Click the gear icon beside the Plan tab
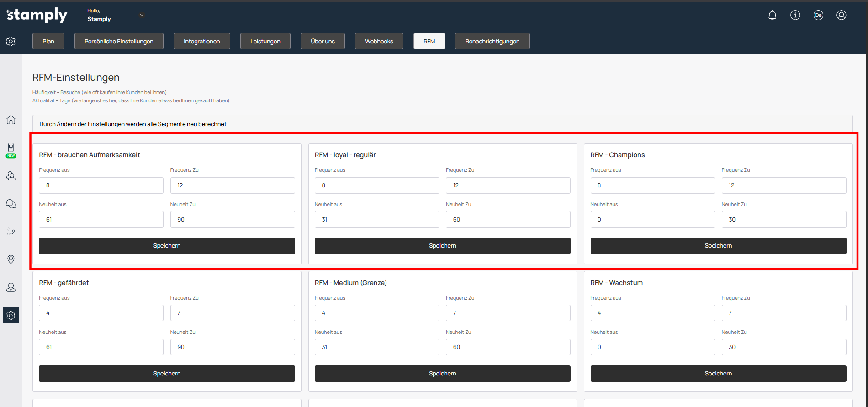The height and width of the screenshot is (407, 868). (x=11, y=41)
